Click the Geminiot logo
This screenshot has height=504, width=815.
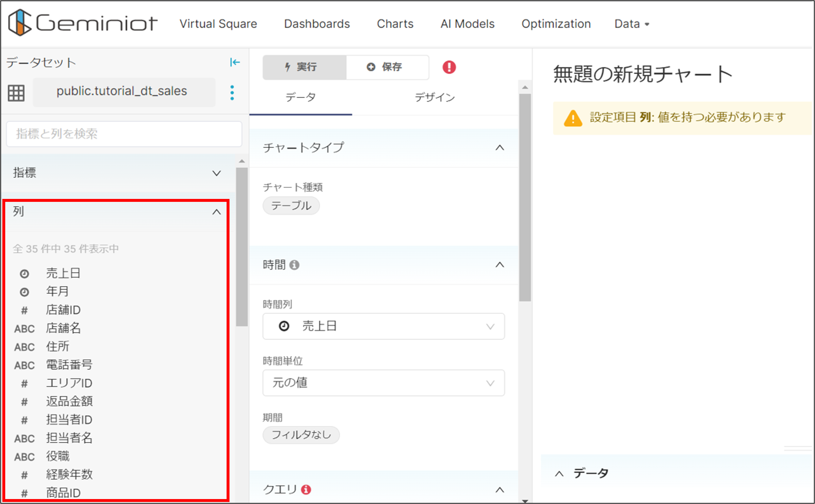83,23
